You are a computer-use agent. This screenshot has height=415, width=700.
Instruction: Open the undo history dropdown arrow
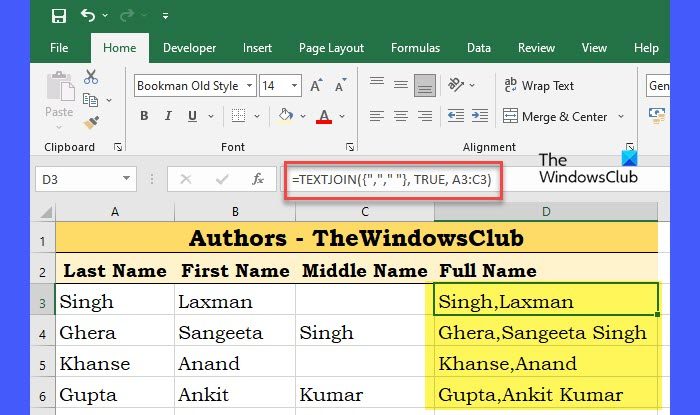[x=105, y=16]
